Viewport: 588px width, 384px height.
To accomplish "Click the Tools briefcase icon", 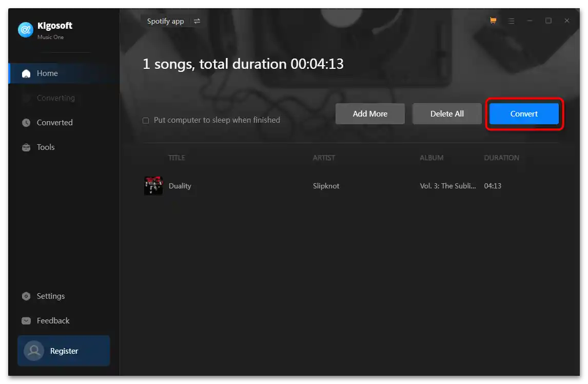I will pyautogui.click(x=26, y=147).
